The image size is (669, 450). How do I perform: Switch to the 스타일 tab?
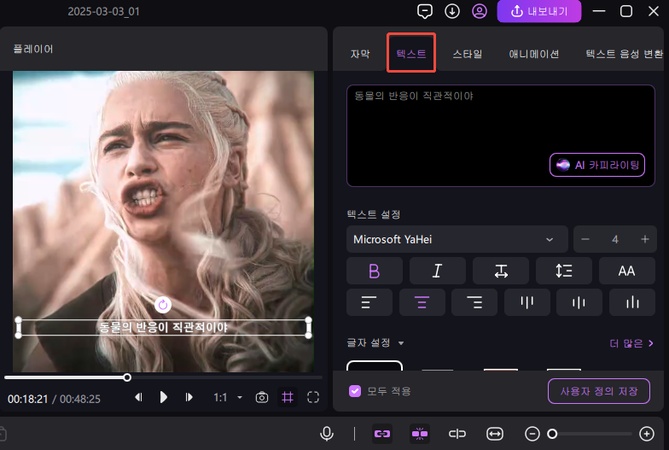pos(468,54)
